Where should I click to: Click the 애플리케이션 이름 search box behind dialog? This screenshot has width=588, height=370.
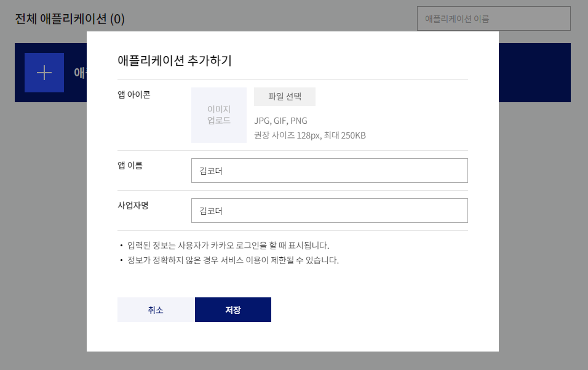pyautogui.click(x=493, y=18)
